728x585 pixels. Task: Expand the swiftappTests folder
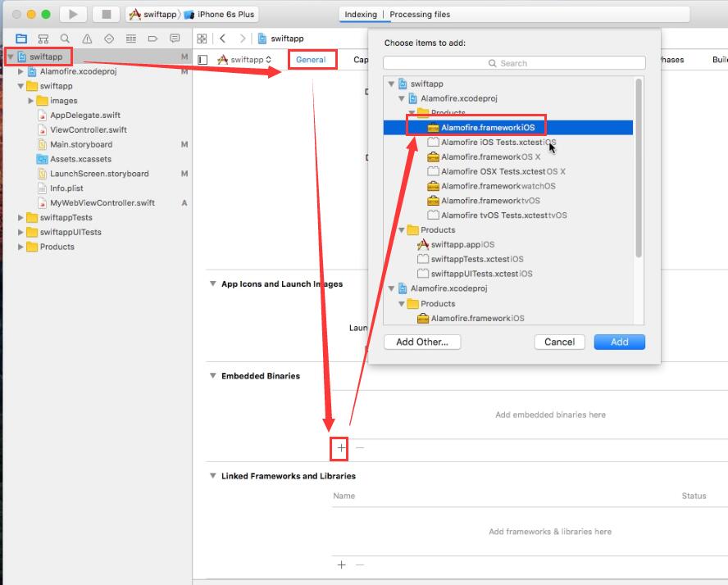(x=20, y=218)
